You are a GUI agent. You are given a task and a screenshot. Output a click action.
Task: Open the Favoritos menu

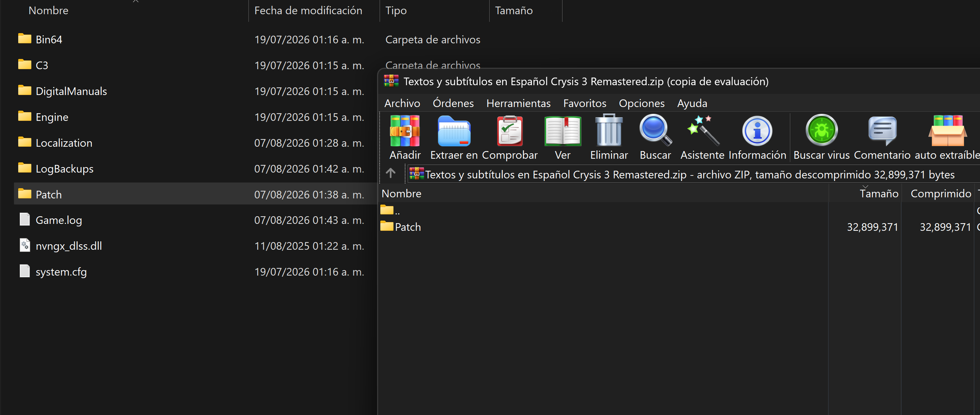(x=585, y=103)
